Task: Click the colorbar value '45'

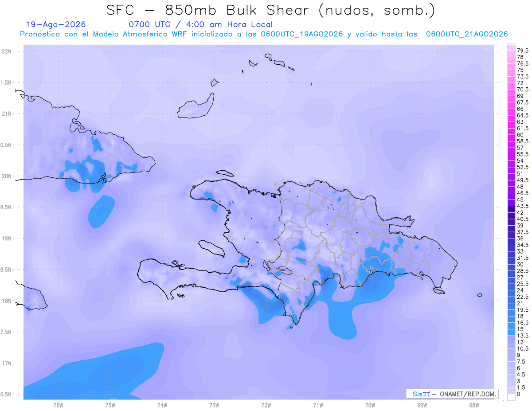Action: 520,200
